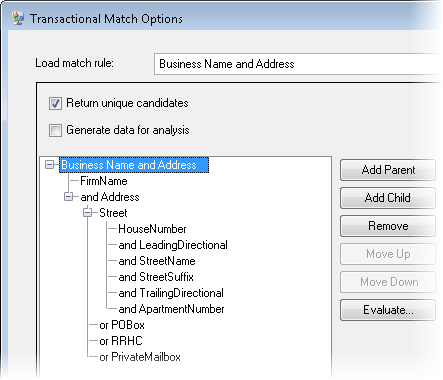
Task: Click the Add Child button
Action: click(x=388, y=198)
